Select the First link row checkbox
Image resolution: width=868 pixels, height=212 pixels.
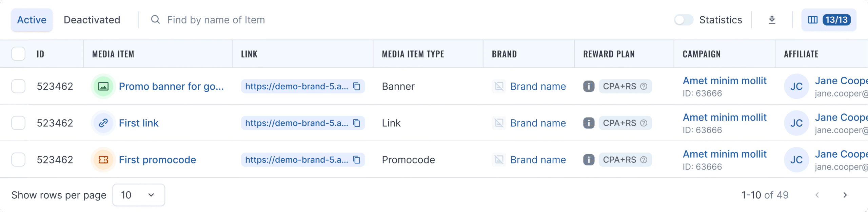(x=18, y=123)
